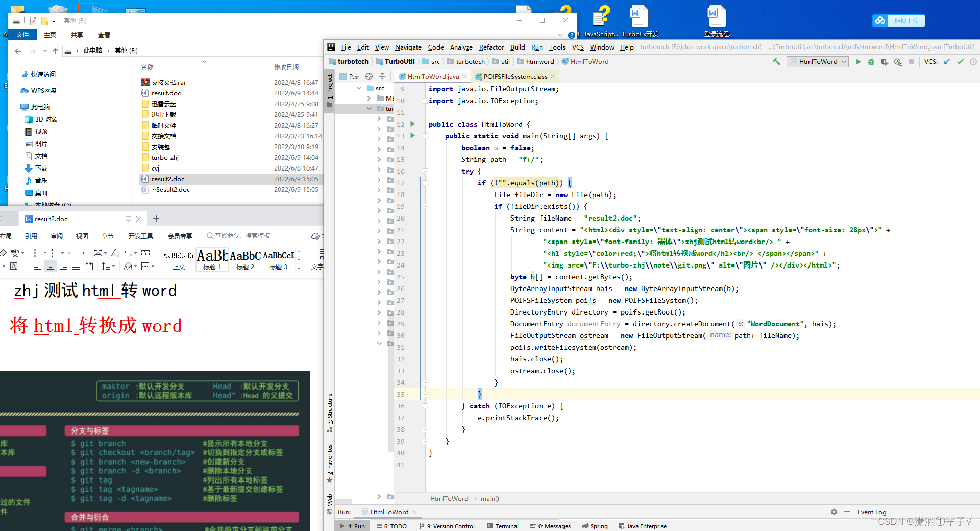
Task: Run HtmlToWord with the green play button
Action: [x=858, y=62]
